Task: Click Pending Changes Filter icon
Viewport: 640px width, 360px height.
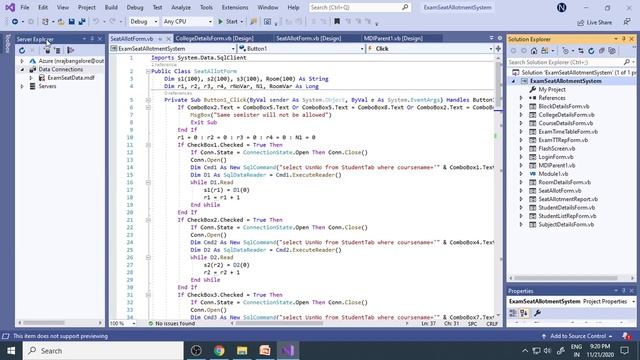Action: 565,51
